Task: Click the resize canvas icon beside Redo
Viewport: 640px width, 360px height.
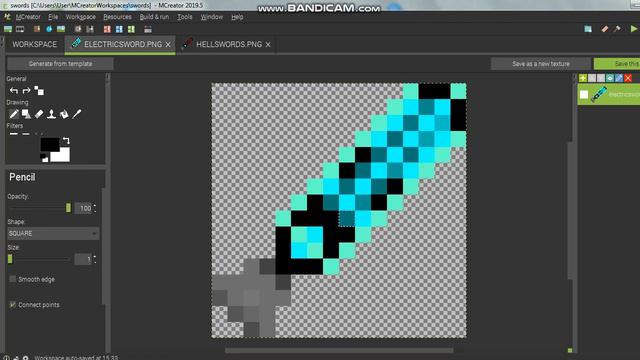Action: (x=39, y=91)
